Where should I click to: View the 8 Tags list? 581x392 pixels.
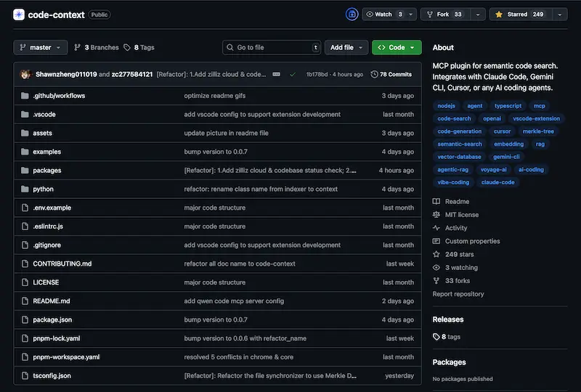(139, 47)
